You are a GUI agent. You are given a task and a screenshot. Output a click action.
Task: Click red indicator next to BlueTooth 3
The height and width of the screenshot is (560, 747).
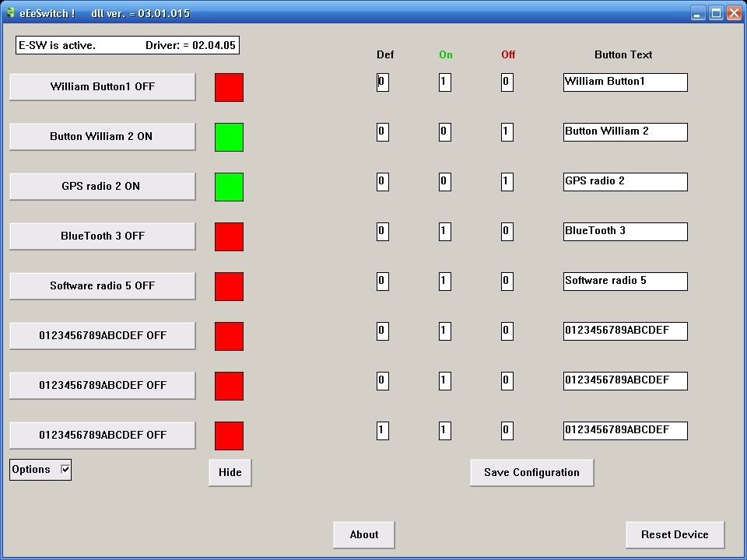(229, 236)
